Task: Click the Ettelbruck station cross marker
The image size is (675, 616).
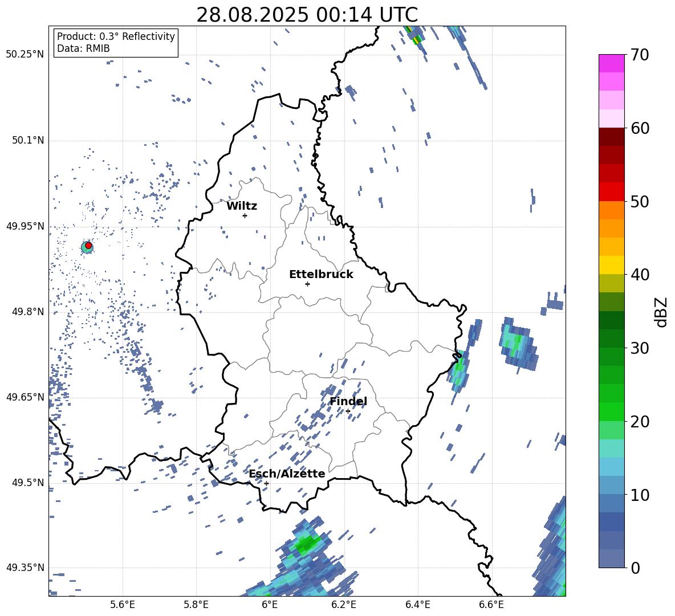Action: pyautogui.click(x=307, y=284)
